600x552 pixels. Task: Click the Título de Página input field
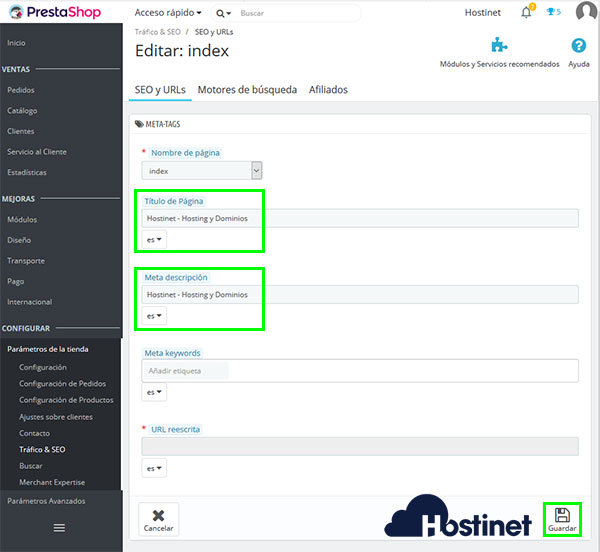pos(360,218)
